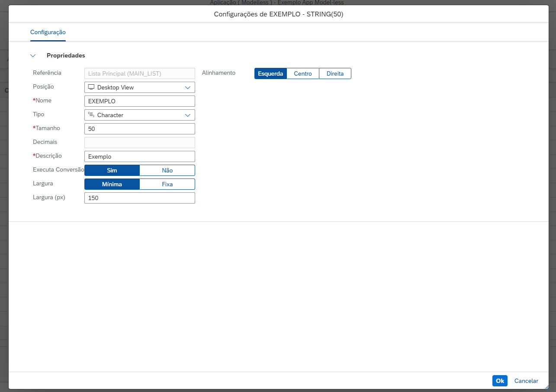Click the Character type icon
This screenshot has height=392, width=556.
91,115
